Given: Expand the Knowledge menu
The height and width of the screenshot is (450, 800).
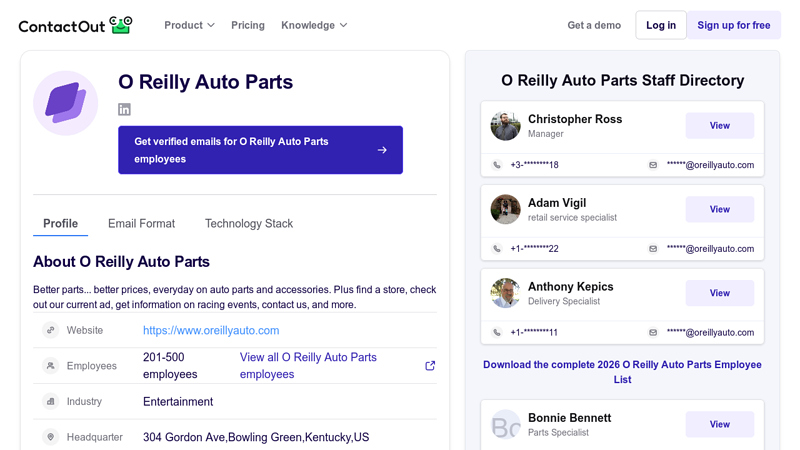Looking at the screenshot, I should click(314, 25).
